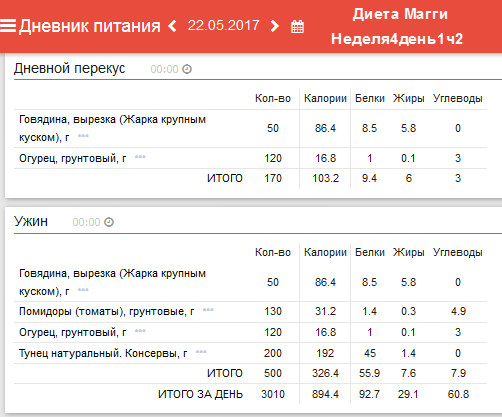Go to previous day arrow
The height and width of the screenshot is (417, 502).
(172, 26)
